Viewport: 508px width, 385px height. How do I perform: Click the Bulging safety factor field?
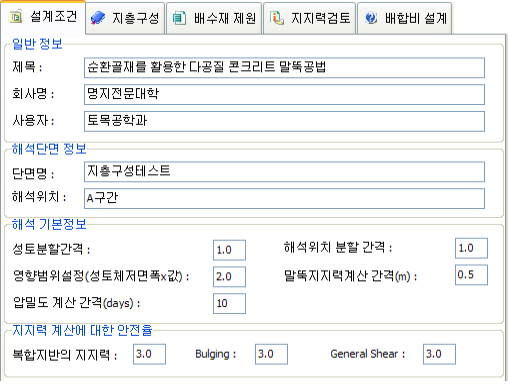click(x=271, y=354)
